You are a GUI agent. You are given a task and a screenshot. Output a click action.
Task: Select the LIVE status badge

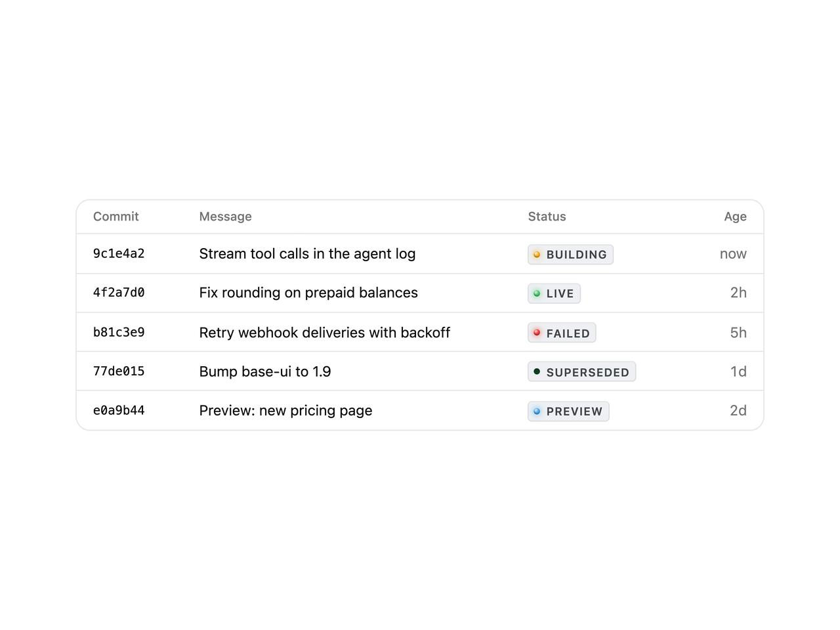click(554, 293)
